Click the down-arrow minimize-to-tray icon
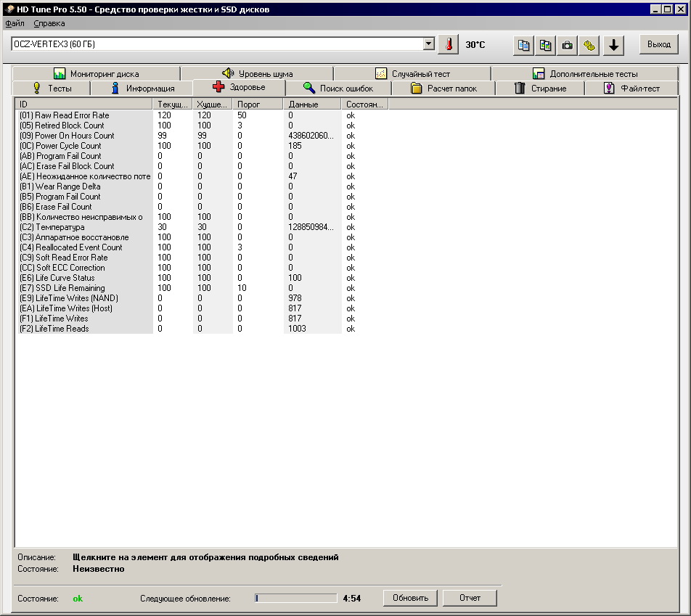 613,45
